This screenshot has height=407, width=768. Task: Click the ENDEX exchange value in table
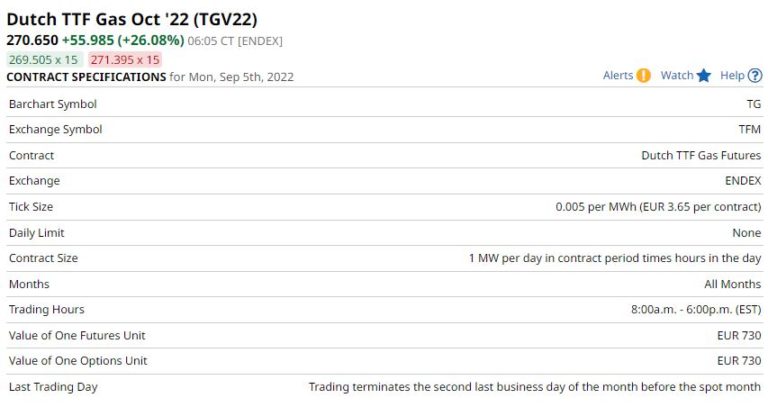coord(742,181)
